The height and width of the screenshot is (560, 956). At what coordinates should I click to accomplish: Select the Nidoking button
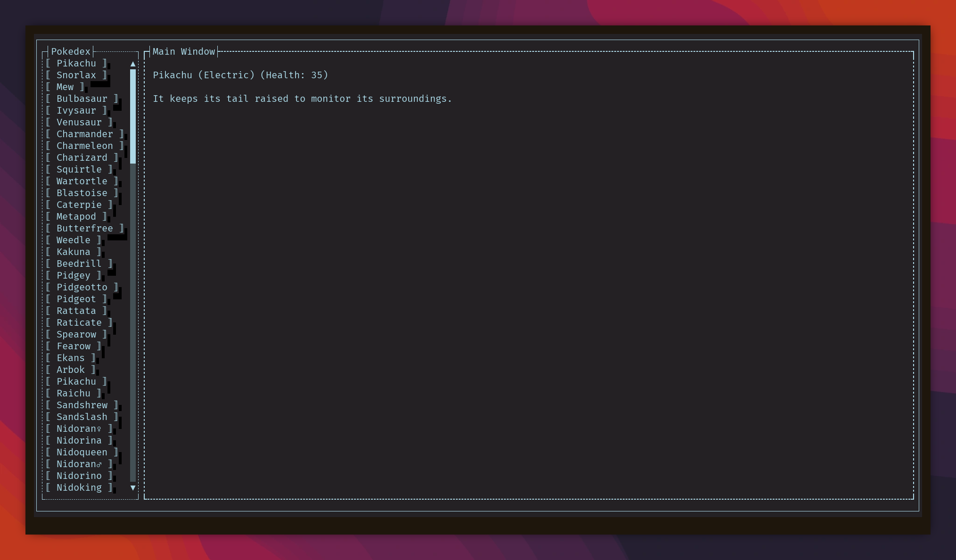(79, 488)
